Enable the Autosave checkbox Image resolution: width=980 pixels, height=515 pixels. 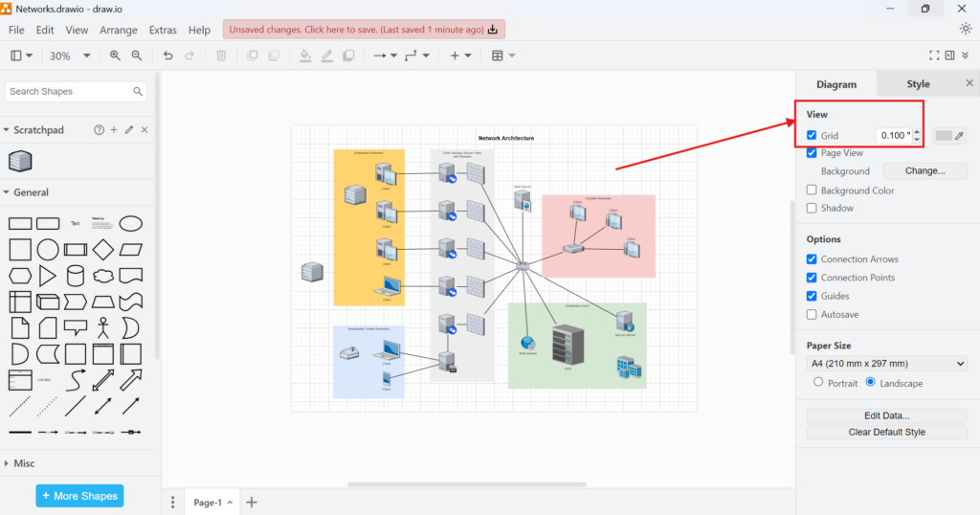[812, 314]
